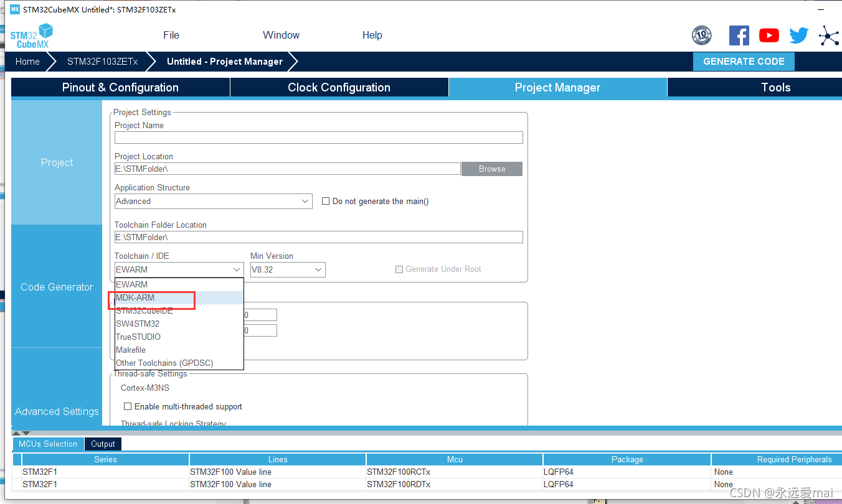Sort by Required Peripherals column header

pos(777,459)
